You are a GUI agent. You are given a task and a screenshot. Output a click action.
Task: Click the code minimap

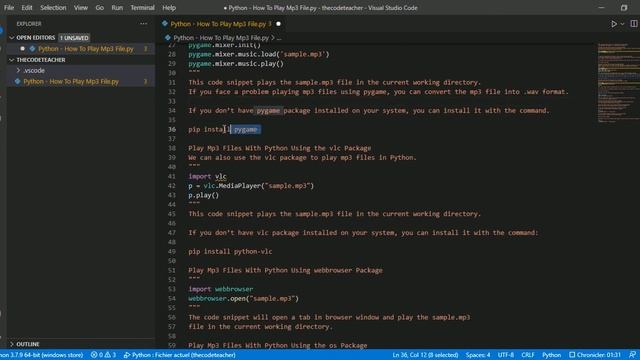618,82
